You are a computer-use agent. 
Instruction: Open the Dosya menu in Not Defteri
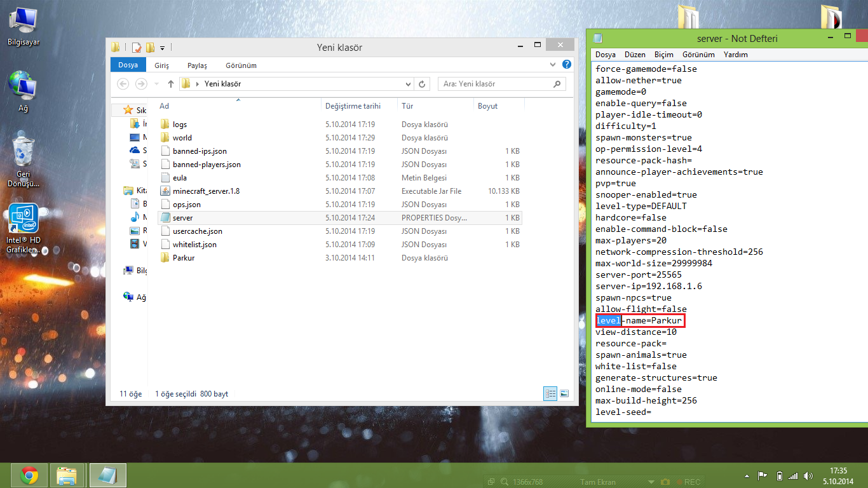606,55
